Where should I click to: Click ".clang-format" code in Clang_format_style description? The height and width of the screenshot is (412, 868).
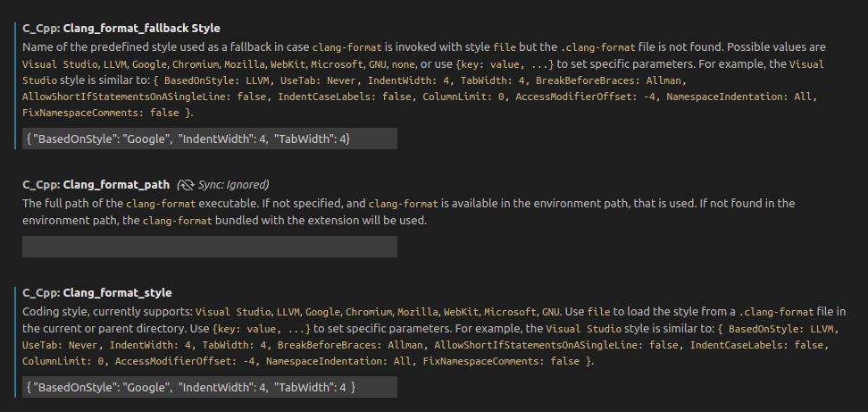(777, 312)
